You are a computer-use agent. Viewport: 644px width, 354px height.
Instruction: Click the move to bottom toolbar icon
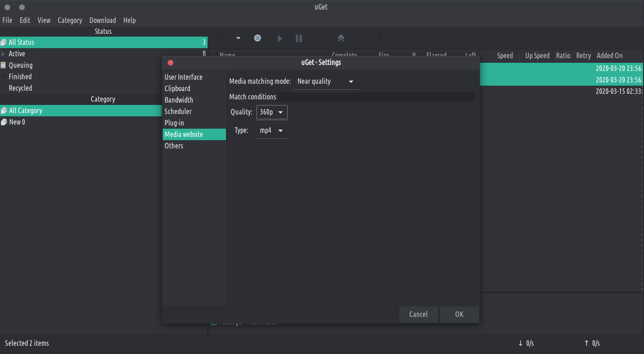point(399,38)
